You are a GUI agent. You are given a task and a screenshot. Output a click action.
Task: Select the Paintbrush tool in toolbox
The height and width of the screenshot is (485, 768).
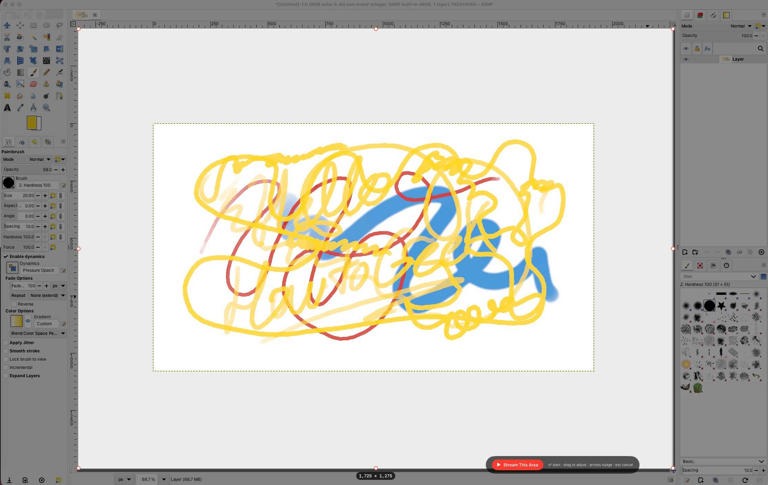click(x=33, y=73)
